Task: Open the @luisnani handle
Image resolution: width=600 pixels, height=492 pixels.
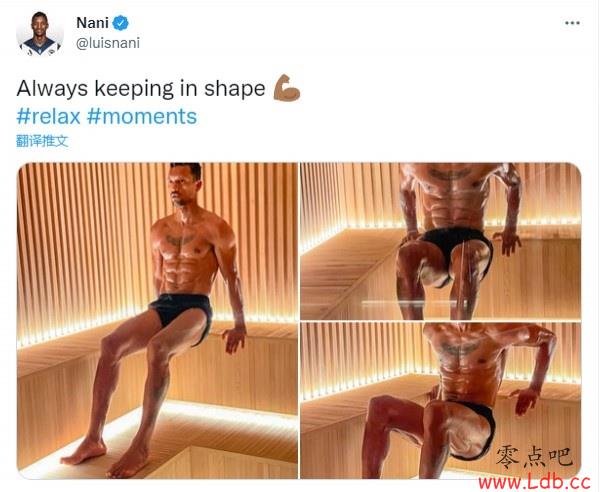Action: (108, 43)
